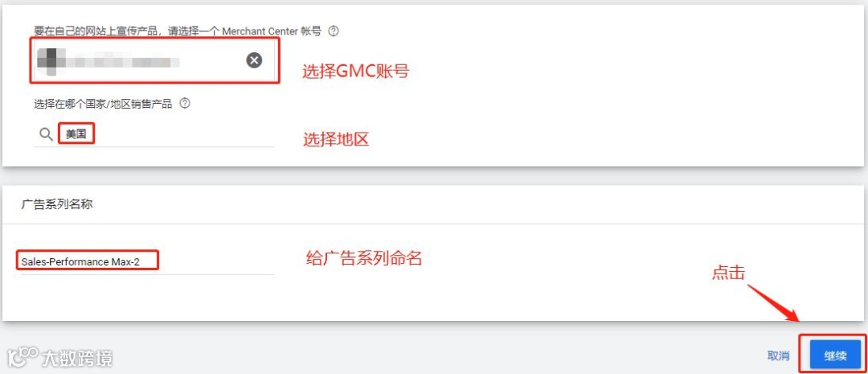This screenshot has width=868, height=374.
Task: Click the red 点击 annotation label
Action: [x=728, y=272]
